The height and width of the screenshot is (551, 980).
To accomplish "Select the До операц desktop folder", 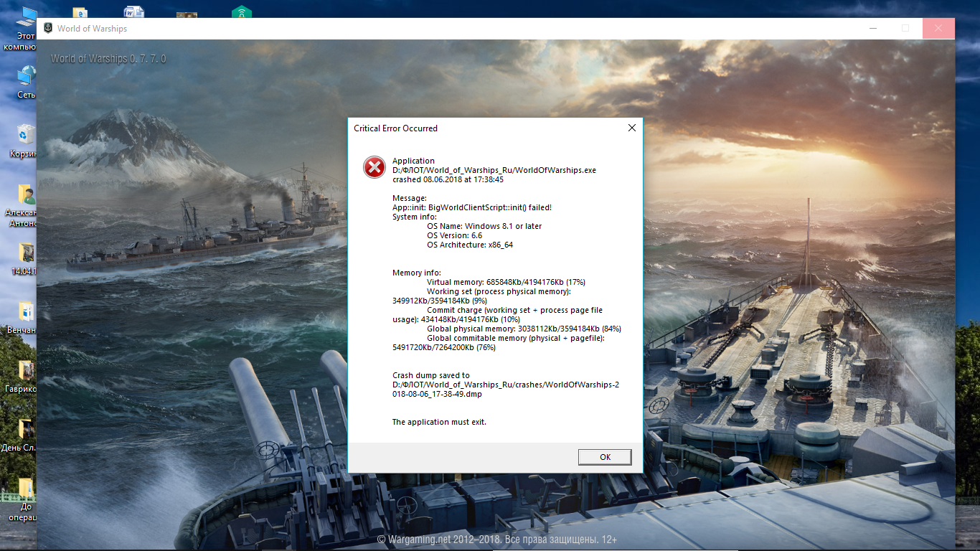I will click(23, 499).
